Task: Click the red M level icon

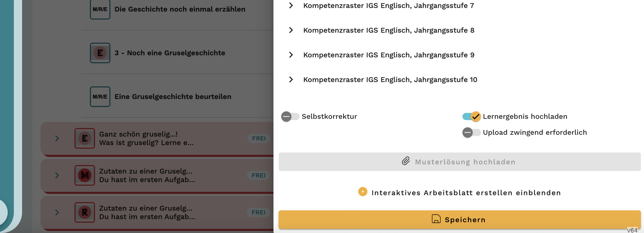Action: click(84, 175)
